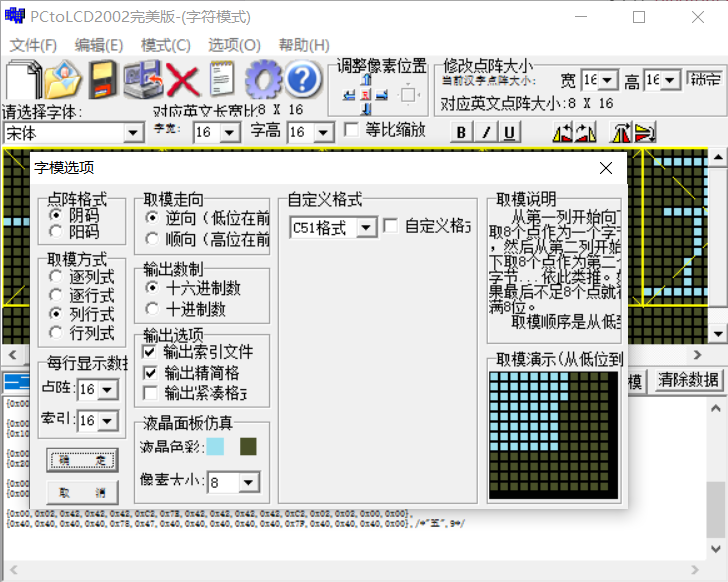Viewport: 728px width, 582px height.
Task: Open the 文件(F) menu
Action: 33,45
